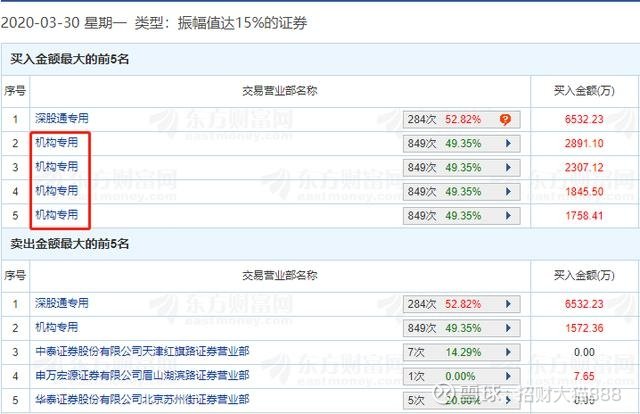This screenshot has height=414, width=640.
Task: Click the orange question mark icon
Action: coord(505,120)
